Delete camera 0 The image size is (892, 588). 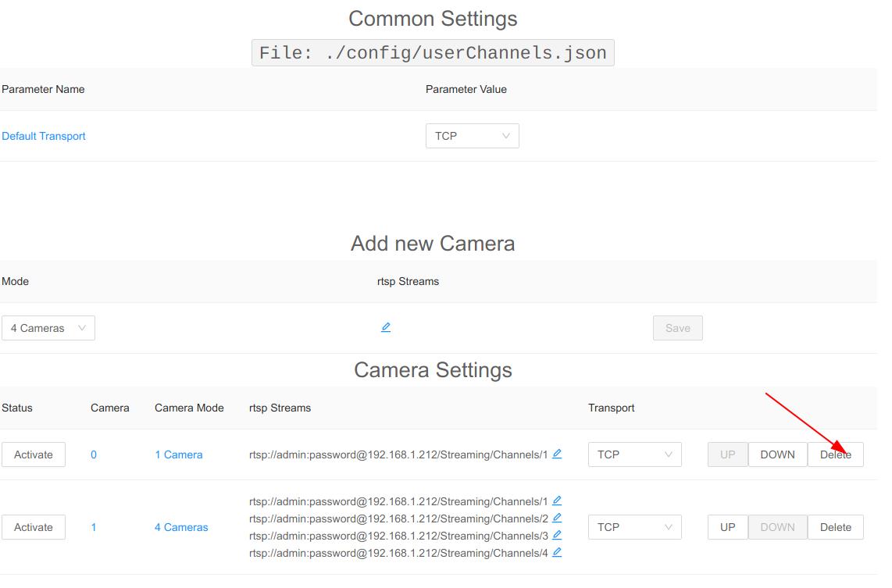tap(835, 454)
